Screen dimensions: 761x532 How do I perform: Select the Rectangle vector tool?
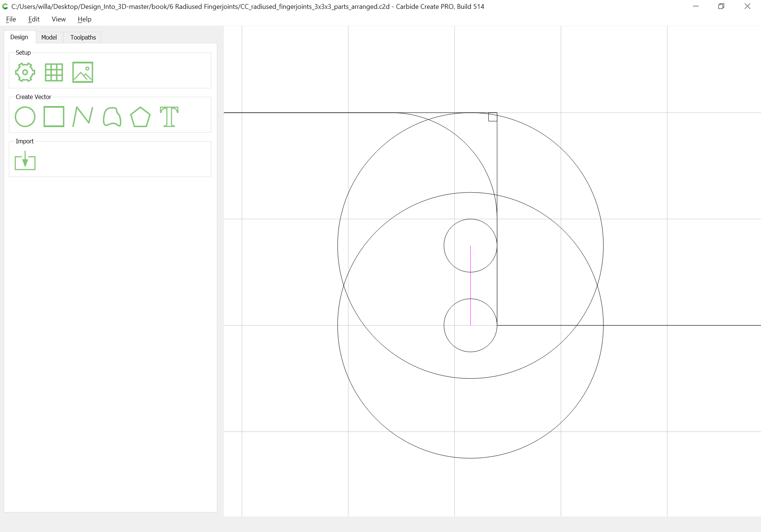(x=54, y=117)
